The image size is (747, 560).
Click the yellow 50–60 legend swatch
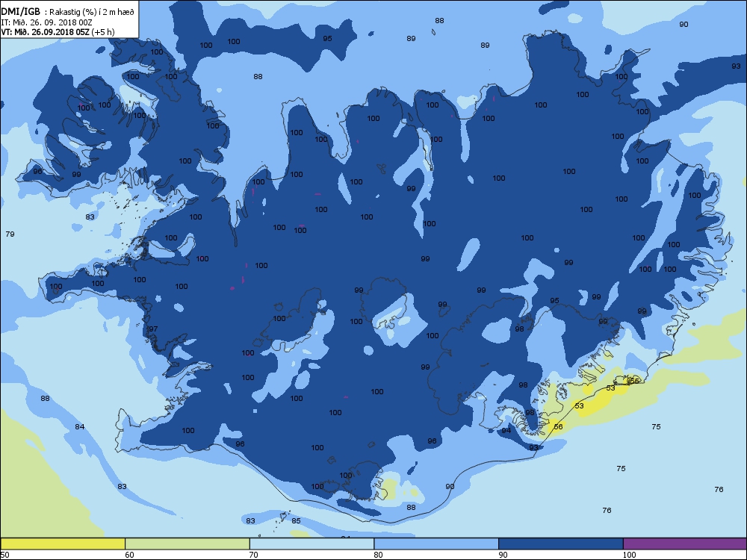pos(63,544)
